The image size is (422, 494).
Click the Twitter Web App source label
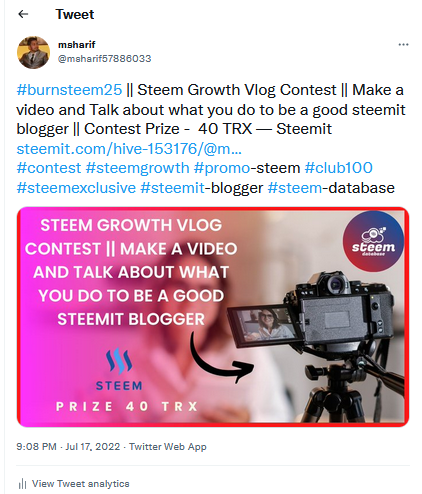(168, 447)
